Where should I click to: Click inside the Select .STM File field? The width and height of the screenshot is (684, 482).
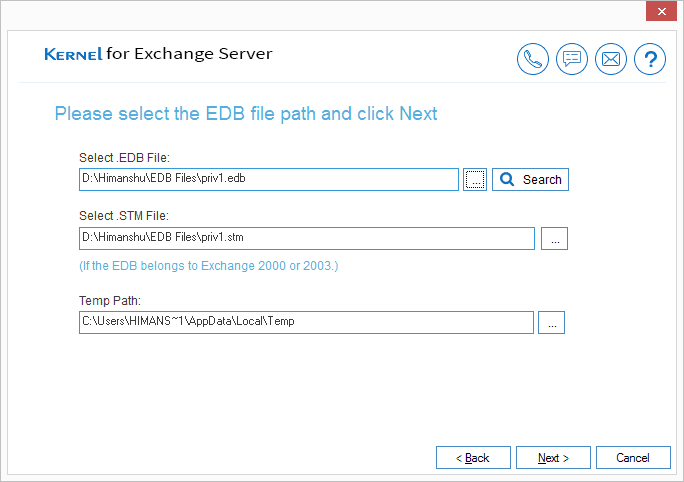coord(307,239)
